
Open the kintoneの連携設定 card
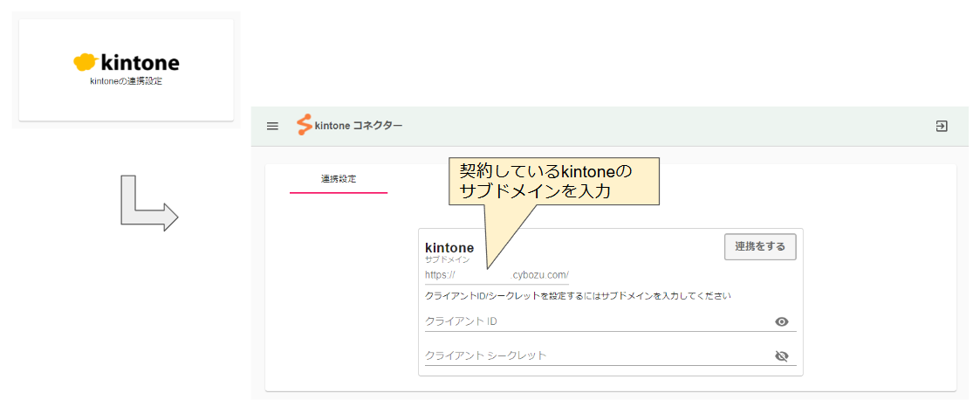click(x=127, y=70)
